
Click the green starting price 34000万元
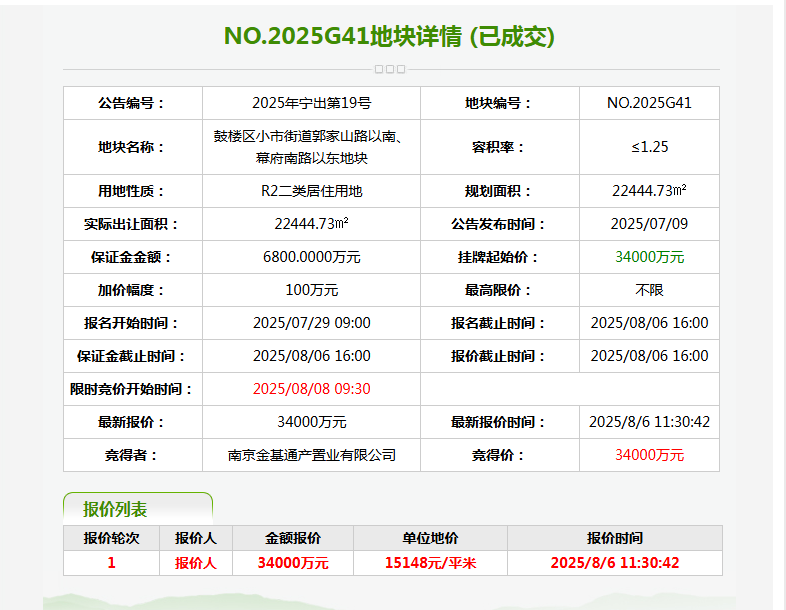[649, 257]
